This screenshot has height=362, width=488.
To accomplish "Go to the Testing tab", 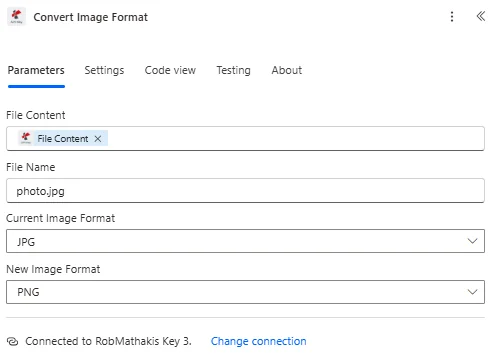I will 233,70.
